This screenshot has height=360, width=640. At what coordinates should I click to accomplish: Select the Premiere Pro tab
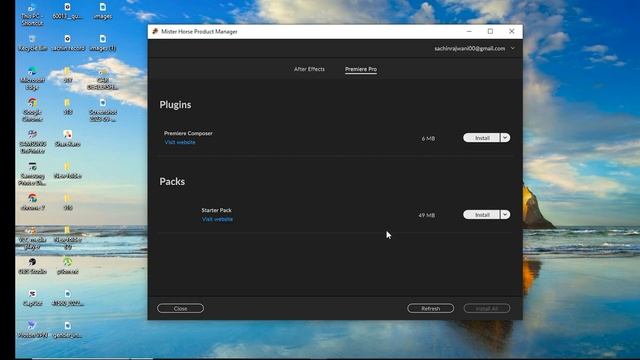click(361, 69)
